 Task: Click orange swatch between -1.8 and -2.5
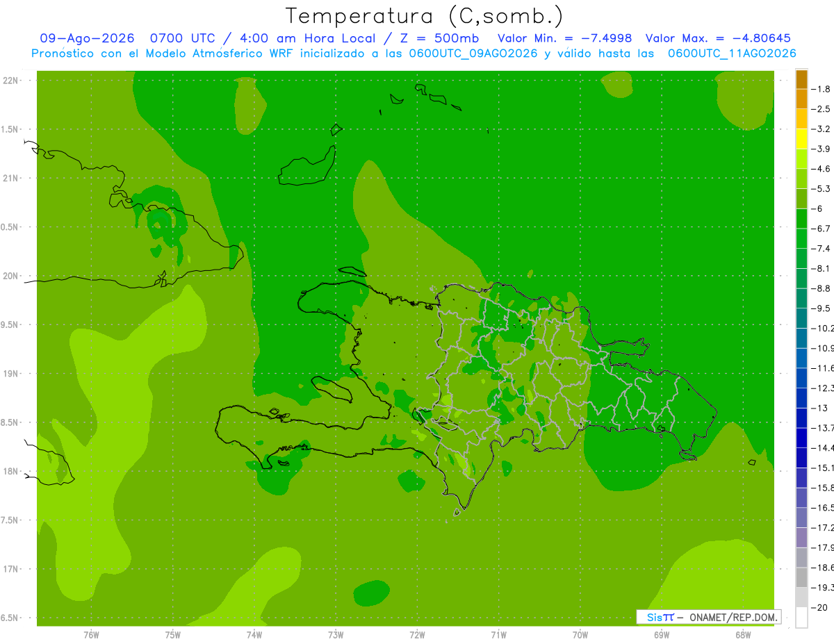click(801, 99)
